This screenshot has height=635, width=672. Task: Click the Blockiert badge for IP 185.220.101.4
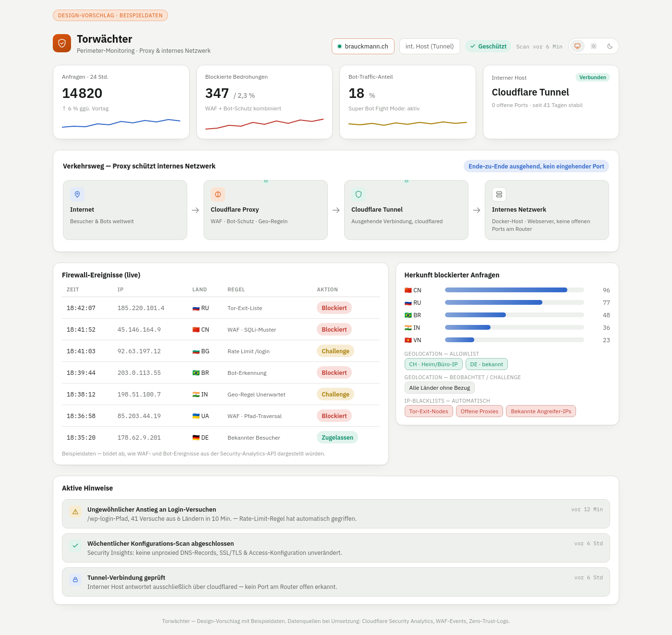click(334, 308)
